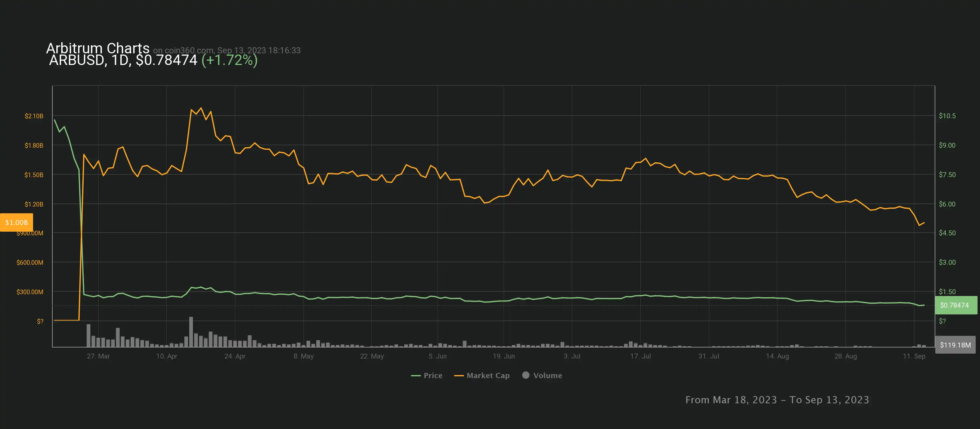Click the 14. Aug date axis label
Viewport: 980px width, 429px height.
coord(777,356)
